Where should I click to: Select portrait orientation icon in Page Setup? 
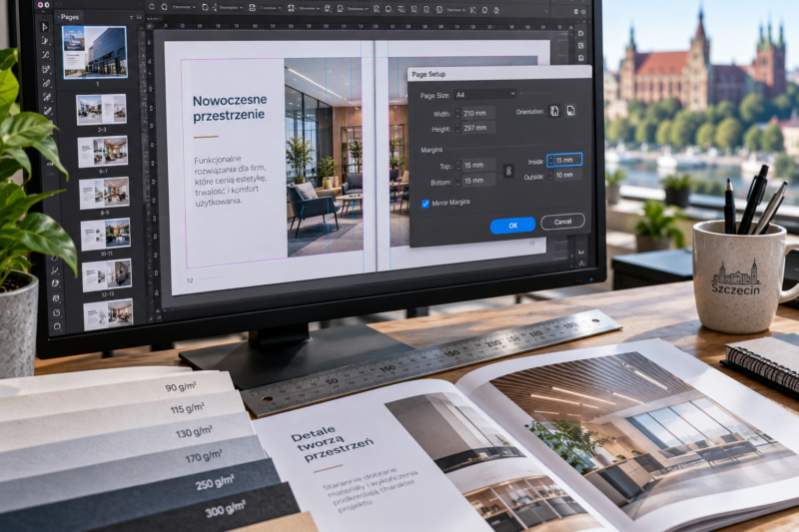(554, 111)
